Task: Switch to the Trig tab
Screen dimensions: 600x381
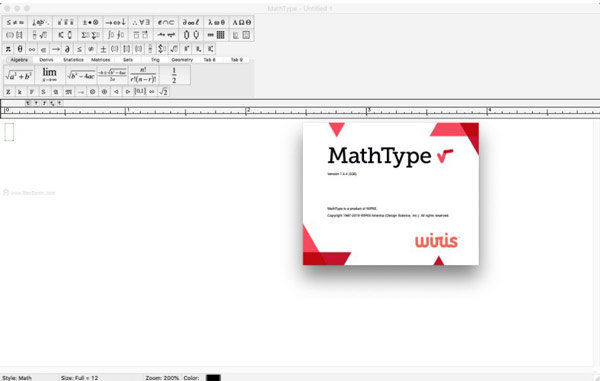Action: coord(155,60)
